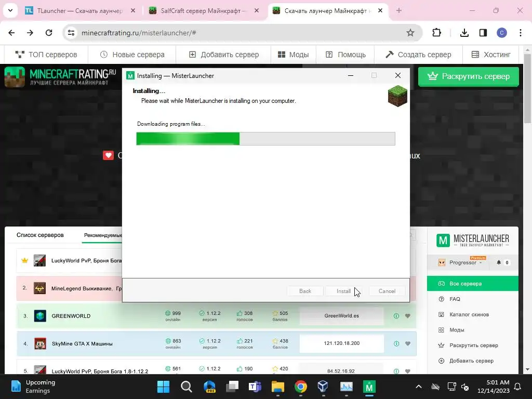Copy the GreenWorld.es server address

(x=342, y=315)
